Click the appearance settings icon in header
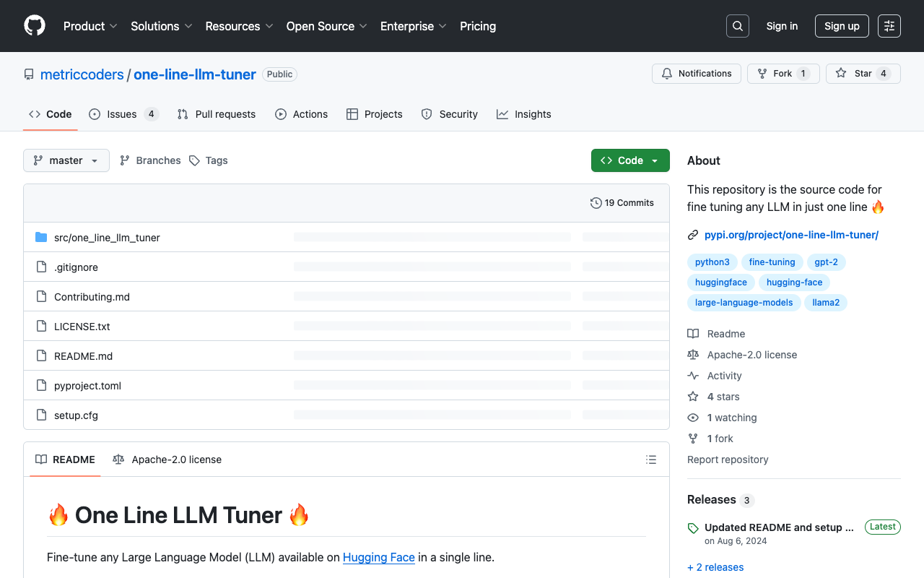 [x=889, y=26]
